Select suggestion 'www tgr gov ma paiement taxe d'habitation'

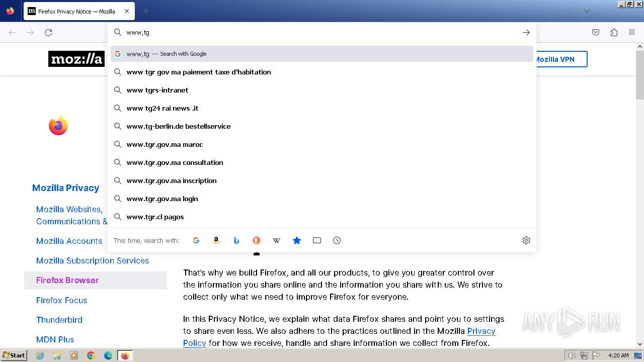pyautogui.click(x=322, y=72)
